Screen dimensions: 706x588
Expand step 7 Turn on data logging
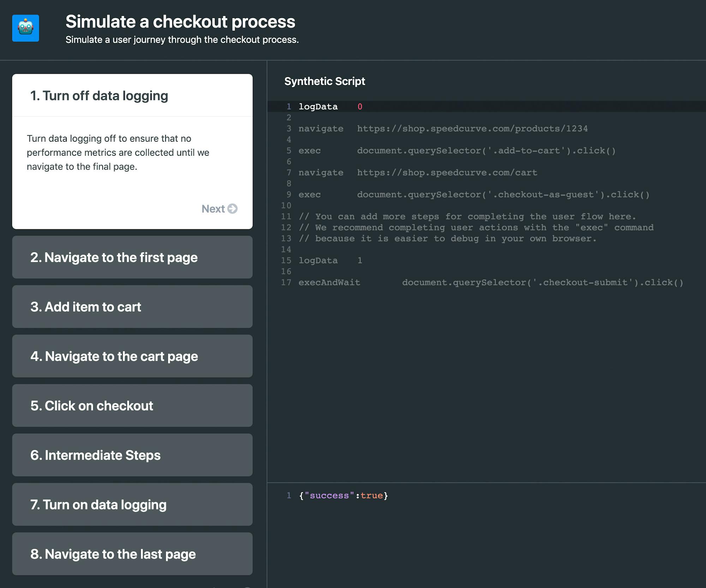coord(132,505)
